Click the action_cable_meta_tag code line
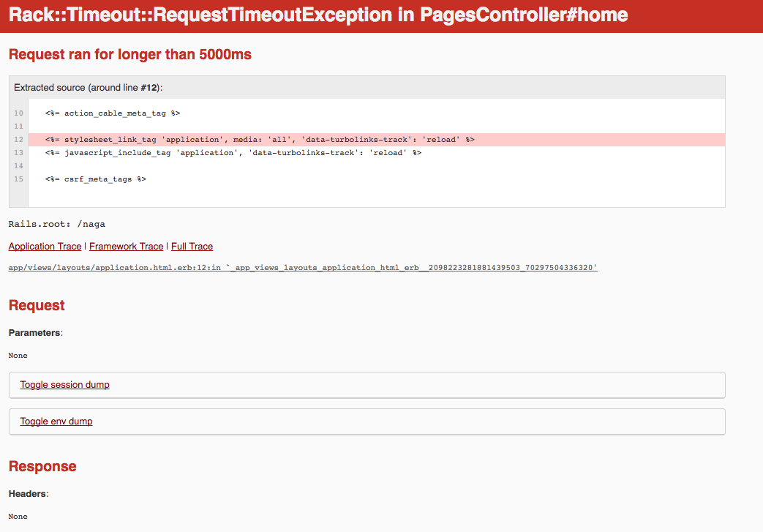Viewport: 763px width, 532px height. (112, 113)
